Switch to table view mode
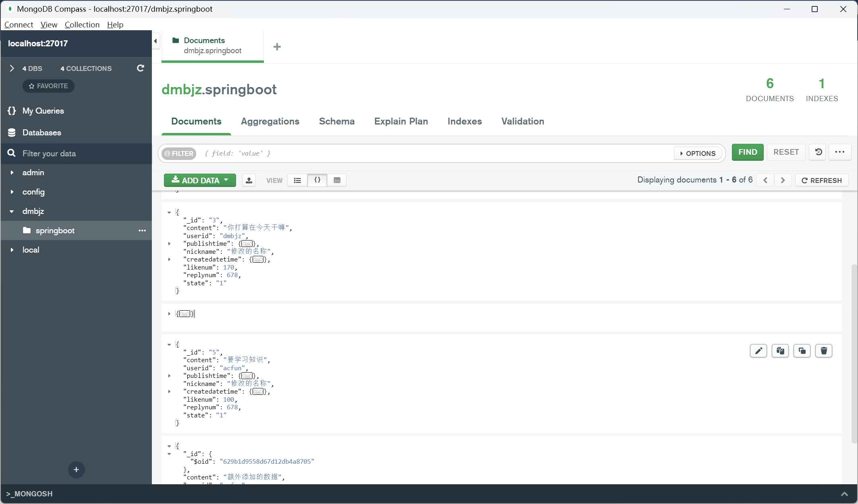 [x=337, y=180]
